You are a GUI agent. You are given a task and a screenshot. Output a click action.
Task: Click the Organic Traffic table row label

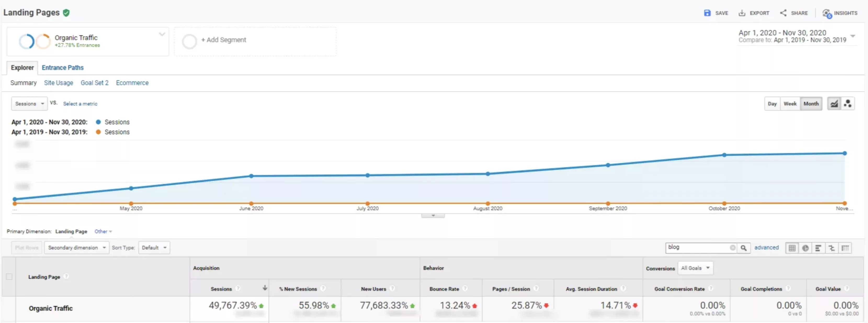50,309
